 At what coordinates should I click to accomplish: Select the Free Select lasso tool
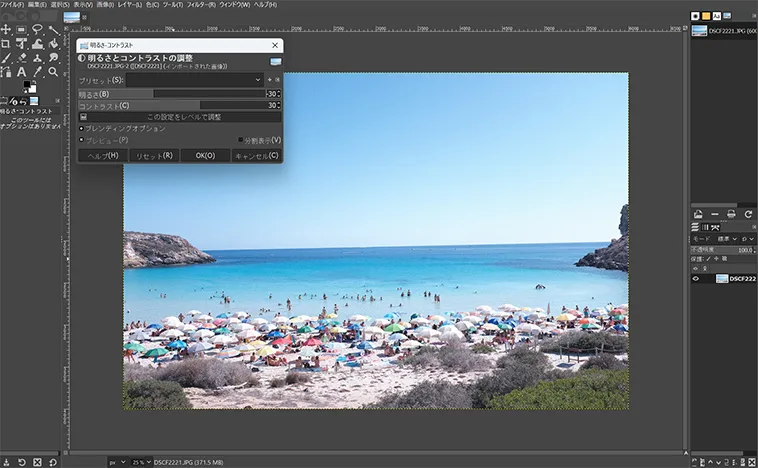click(38, 31)
